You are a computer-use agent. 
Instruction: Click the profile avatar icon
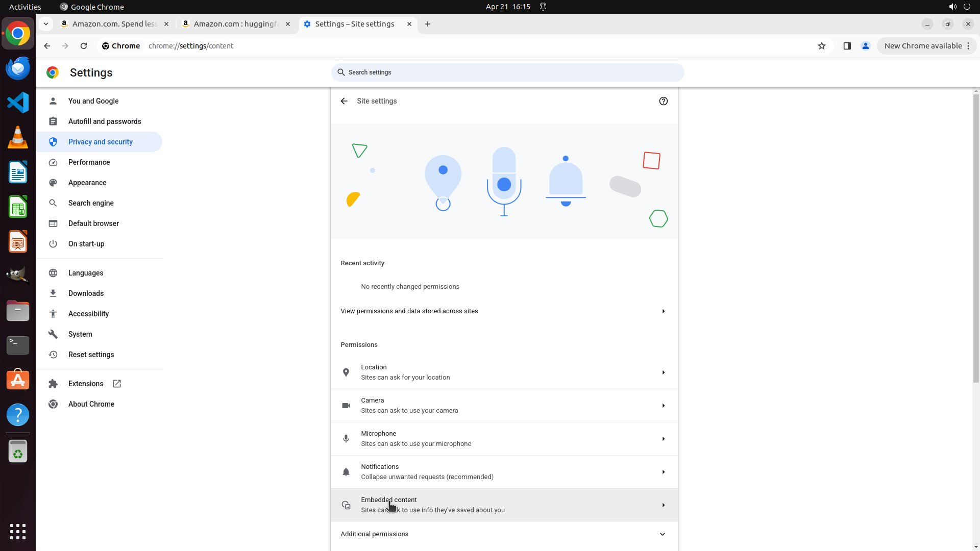[x=865, y=46]
